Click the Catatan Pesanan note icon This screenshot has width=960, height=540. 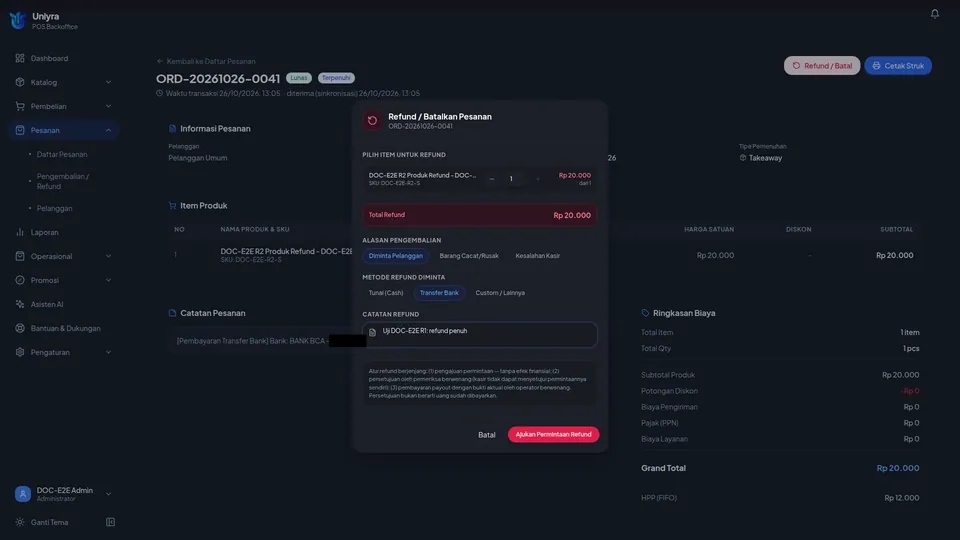coord(172,313)
